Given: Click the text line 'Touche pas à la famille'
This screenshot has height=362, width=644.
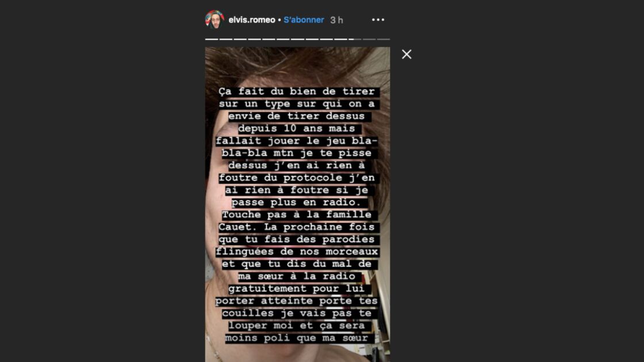Looking at the screenshot, I should pyautogui.click(x=297, y=215).
